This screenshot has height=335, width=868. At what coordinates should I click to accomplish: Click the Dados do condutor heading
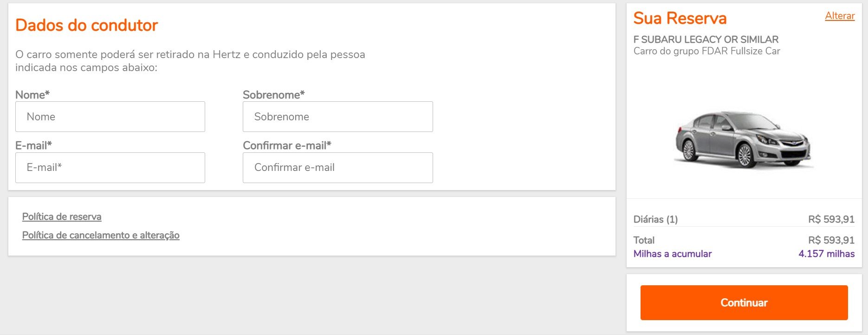click(87, 25)
